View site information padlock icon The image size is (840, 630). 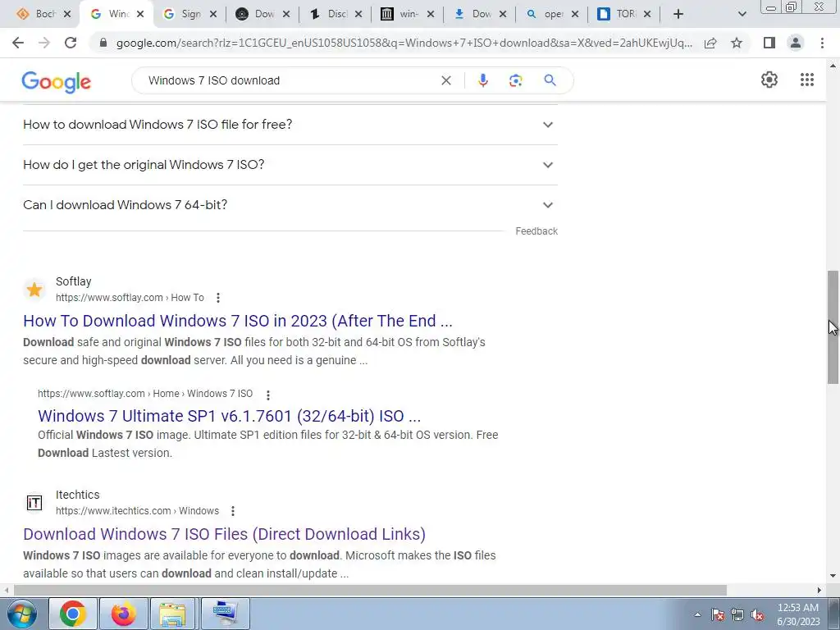(103, 43)
